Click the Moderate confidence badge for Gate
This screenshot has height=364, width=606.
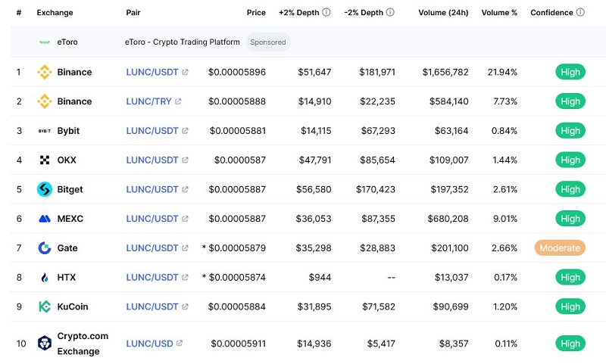point(560,247)
